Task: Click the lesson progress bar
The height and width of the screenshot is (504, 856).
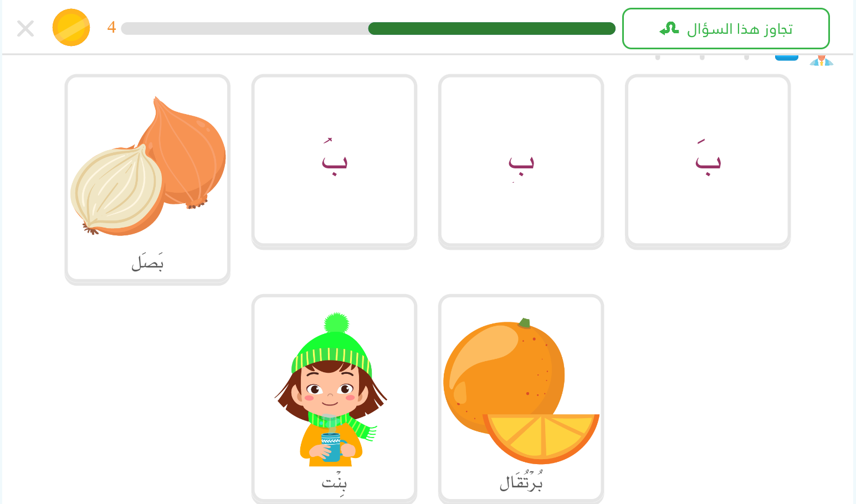Action: coord(368,28)
